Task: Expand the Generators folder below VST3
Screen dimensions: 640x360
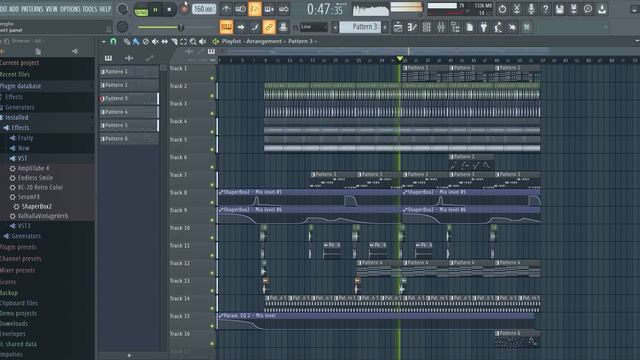Action: [22, 236]
